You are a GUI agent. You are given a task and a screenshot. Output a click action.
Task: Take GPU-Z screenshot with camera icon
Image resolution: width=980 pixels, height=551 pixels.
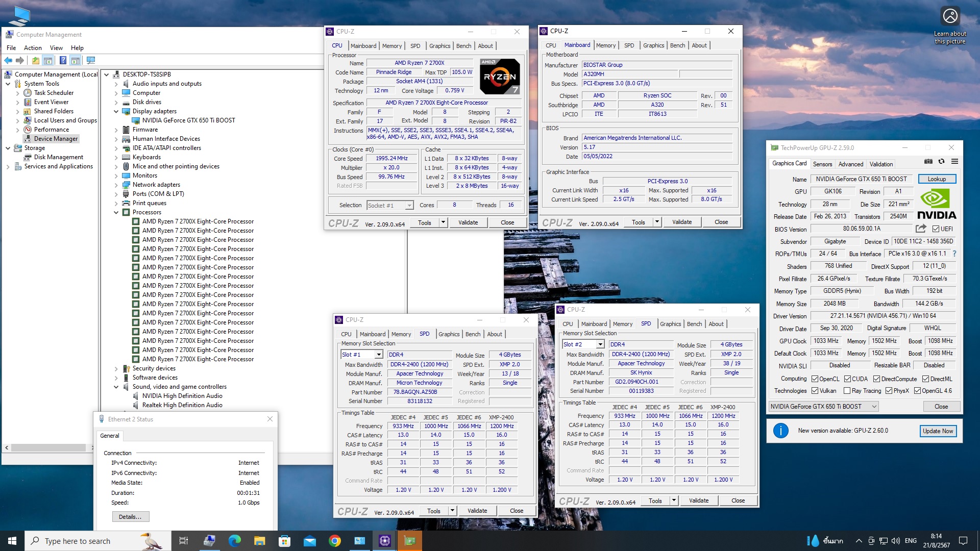(928, 162)
